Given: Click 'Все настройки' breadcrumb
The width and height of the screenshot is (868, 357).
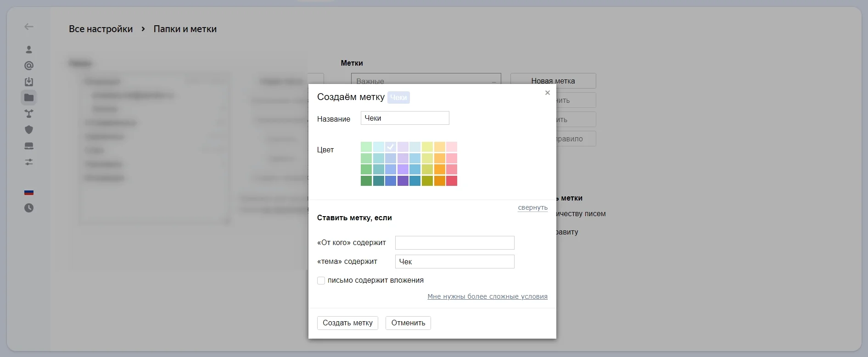Looking at the screenshot, I should coord(101,29).
